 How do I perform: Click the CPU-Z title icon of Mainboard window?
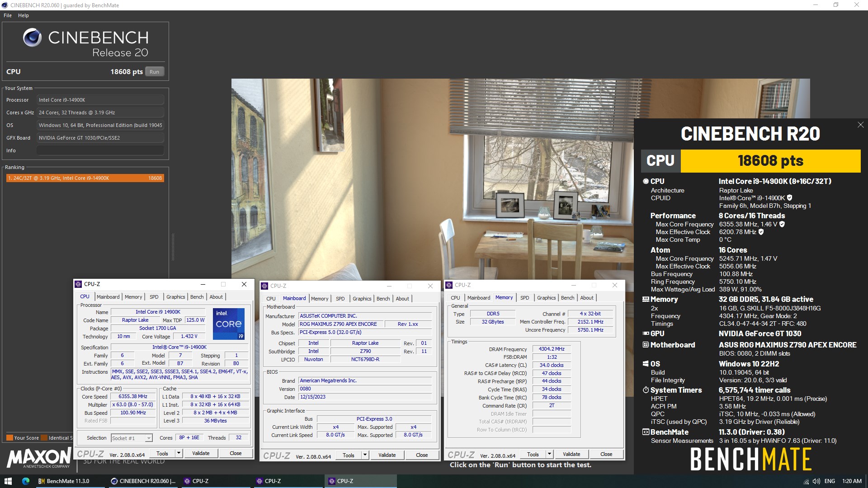pos(264,286)
